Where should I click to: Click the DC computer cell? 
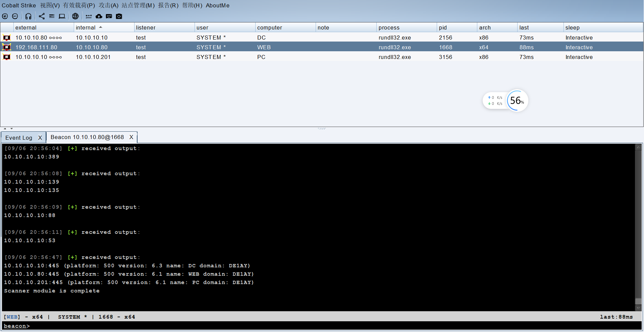261,38
